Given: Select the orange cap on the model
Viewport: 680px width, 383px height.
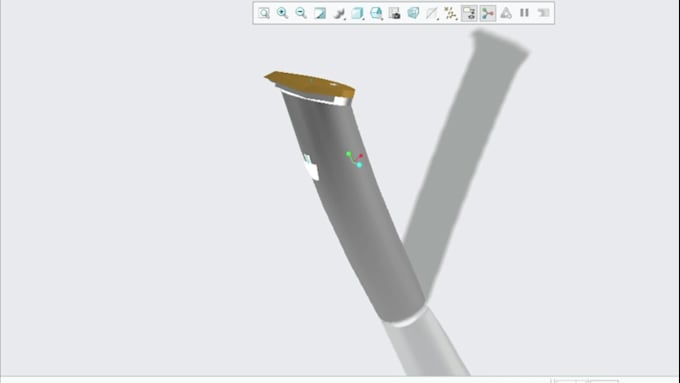Looking at the screenshot, I should point(310,84).
